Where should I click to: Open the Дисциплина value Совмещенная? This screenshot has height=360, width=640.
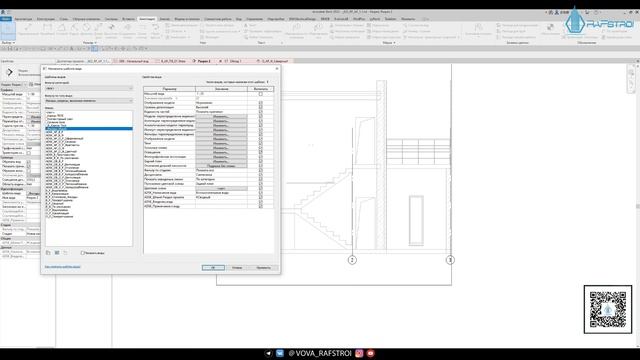pos(221,175)
